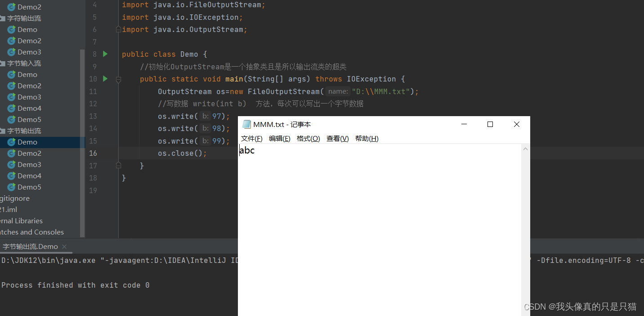Click os.write call with value 98
Screen dimensions: 644x316
pyautogui.click(x=194, y=128)
